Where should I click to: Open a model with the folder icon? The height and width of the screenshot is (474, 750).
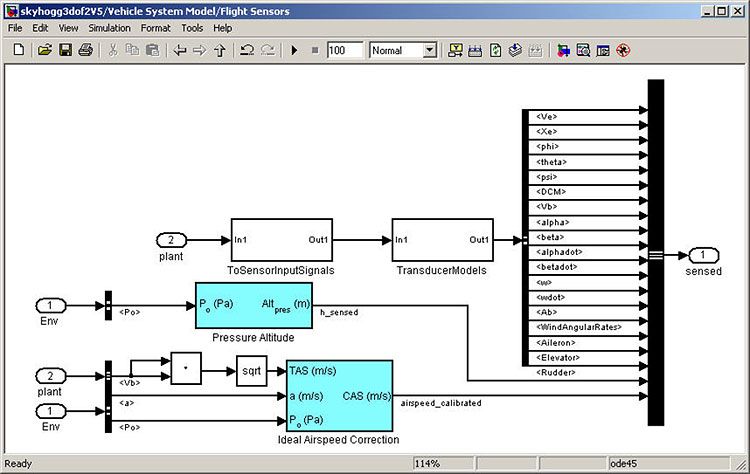pyautogui.click(x=44, y=50)
